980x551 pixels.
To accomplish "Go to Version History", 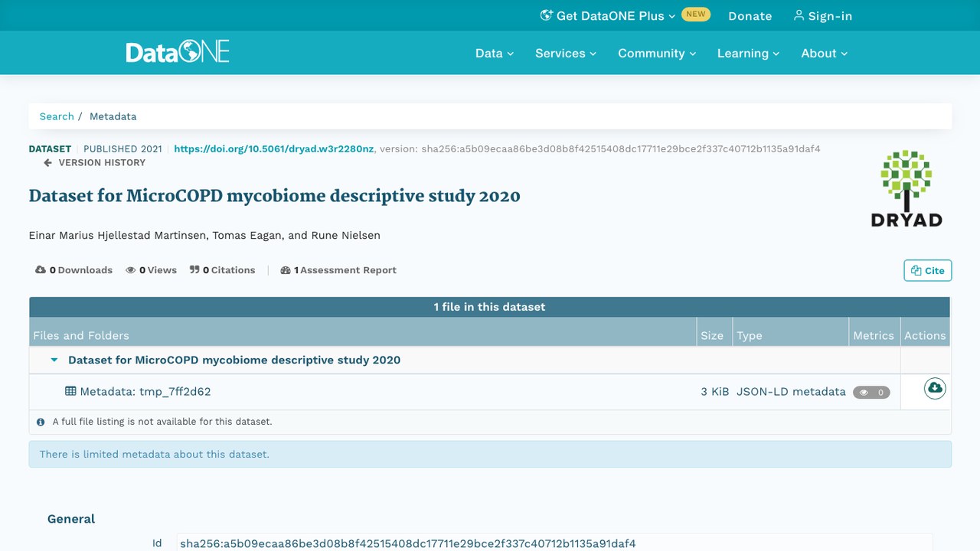I will pos(94,162).
